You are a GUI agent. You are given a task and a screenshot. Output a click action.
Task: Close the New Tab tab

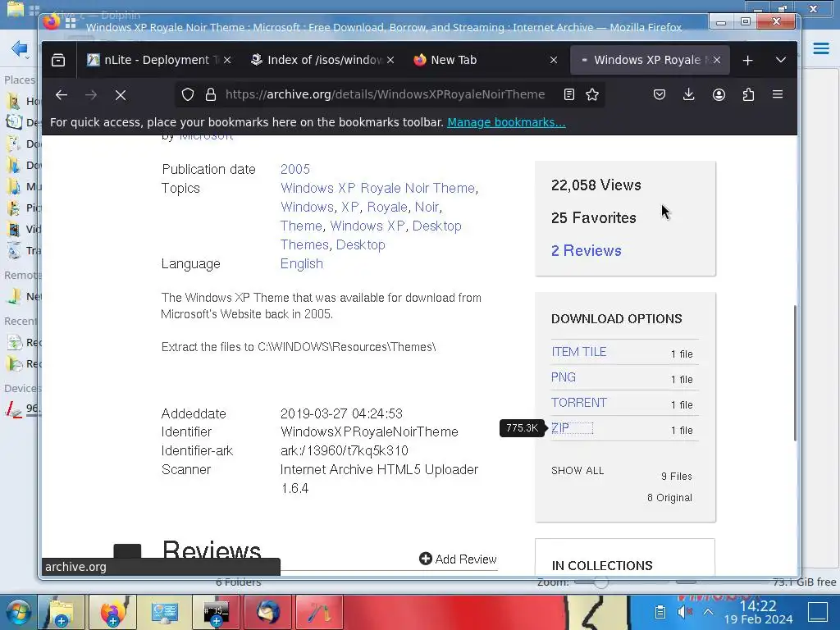[554, 60]
